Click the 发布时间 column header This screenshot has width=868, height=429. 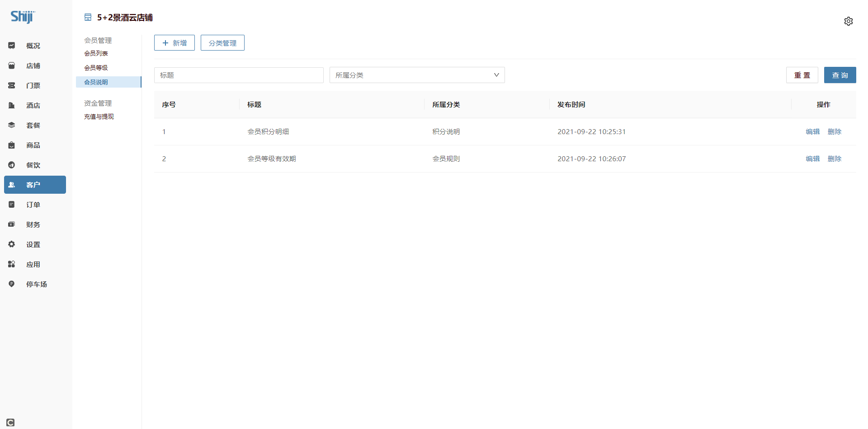[571, 104]
